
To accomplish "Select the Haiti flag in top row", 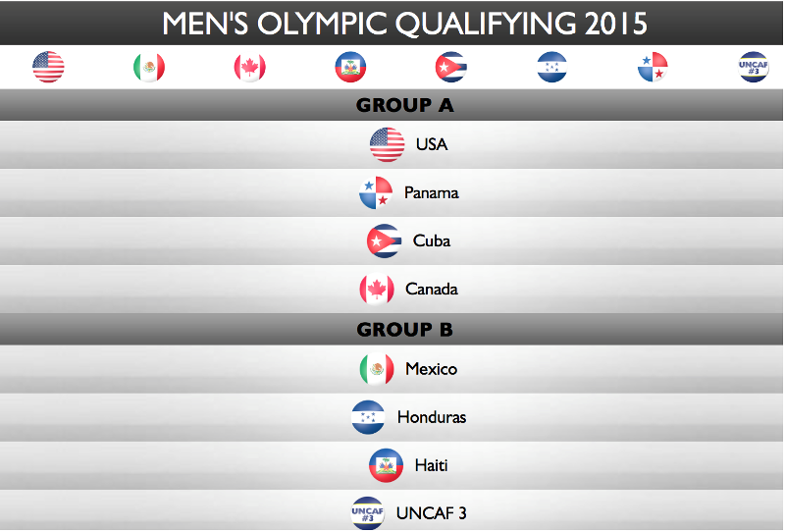I will pos(350,67).
